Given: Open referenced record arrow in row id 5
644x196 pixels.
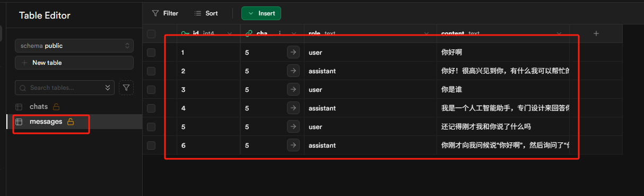Looking at the screenshot, I should pos(293,127).
